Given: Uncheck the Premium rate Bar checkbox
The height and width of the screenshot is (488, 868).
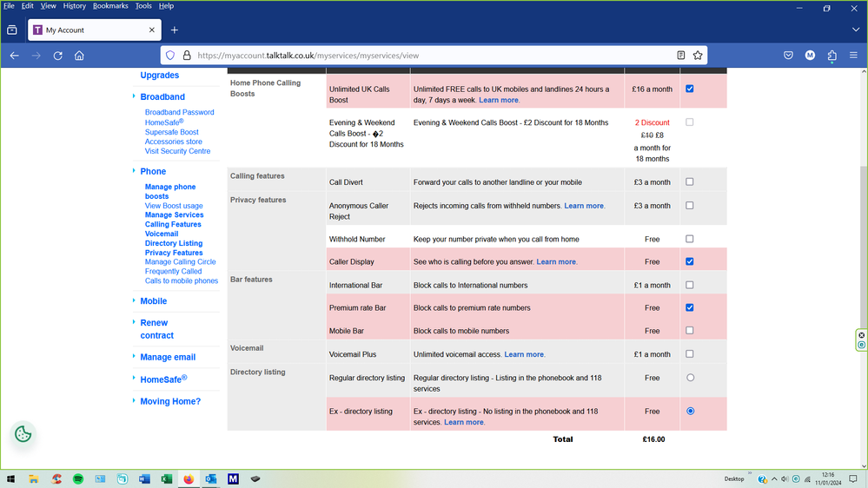Looking at the screenshot, I should 690,307.
